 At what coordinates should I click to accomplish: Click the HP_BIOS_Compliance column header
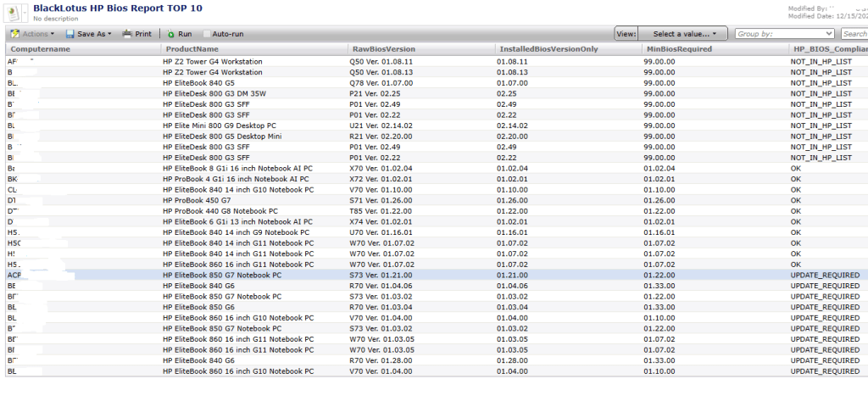click(x=828, y=49)
